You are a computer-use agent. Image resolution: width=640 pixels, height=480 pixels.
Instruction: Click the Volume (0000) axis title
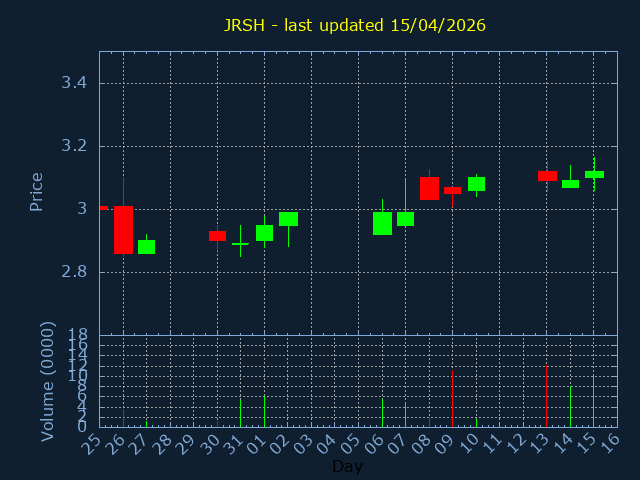pyautogui.click(x=47, y=381)
